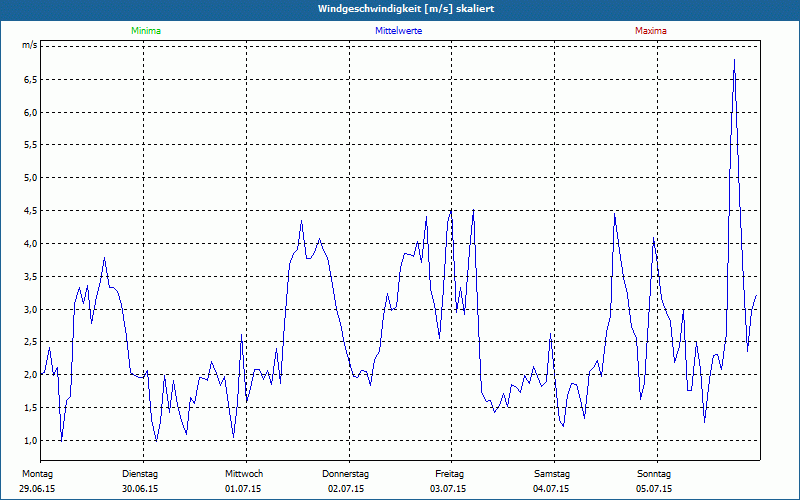Click the Dienstag day label
800x500 pixels.
[x=140, y=474]
